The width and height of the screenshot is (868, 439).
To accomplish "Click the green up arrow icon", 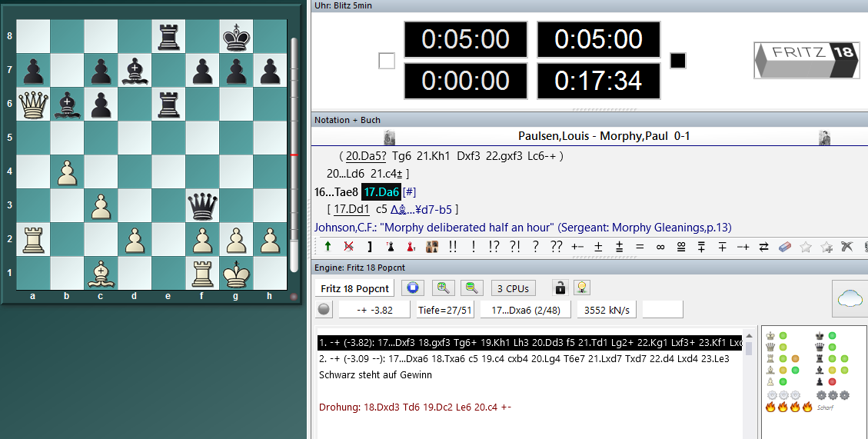I will 328,247.
